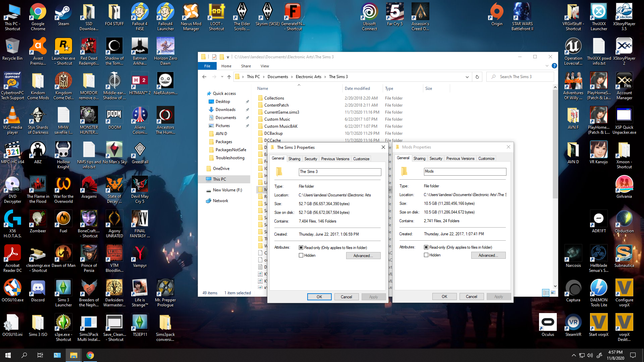Open Customize tab in The Sims 3 Properties
Viewport: 644px width, 362px height.
pos(361,159)
